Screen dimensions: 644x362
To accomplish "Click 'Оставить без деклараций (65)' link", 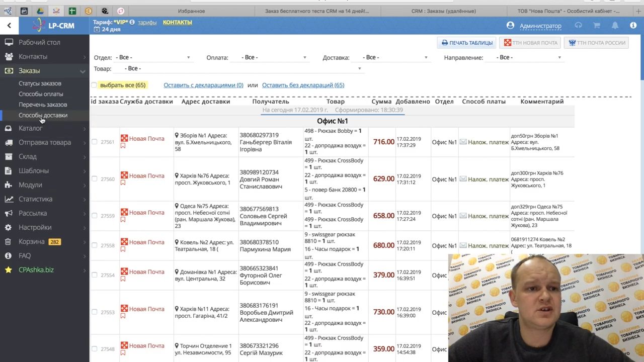I will 303,85.
